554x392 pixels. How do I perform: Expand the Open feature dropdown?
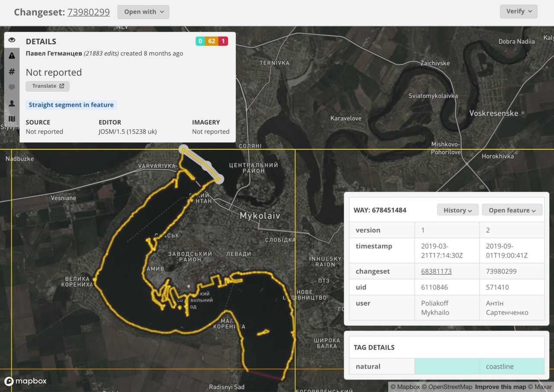[512, 210]
